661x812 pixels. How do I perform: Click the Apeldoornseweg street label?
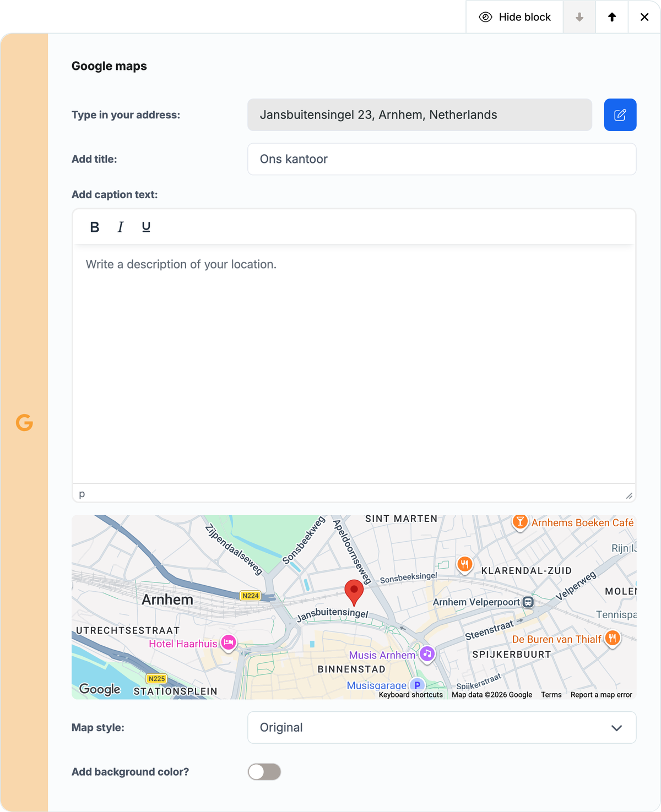(x=352, y=552)
